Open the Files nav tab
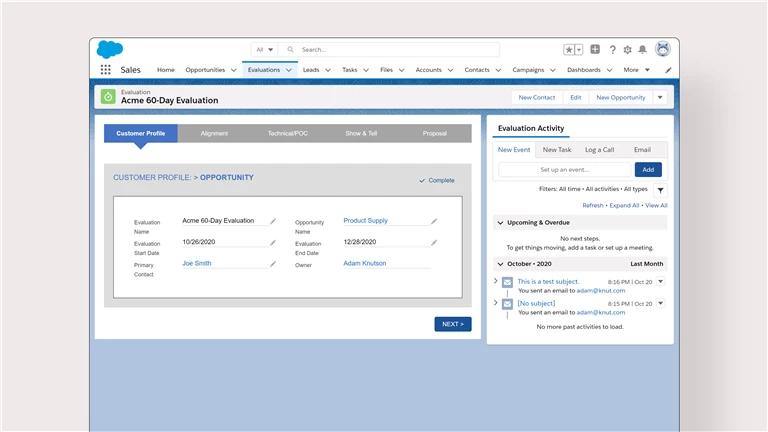Screen dimensions: 768x432 pyautogui.click(x=386, y=70)
